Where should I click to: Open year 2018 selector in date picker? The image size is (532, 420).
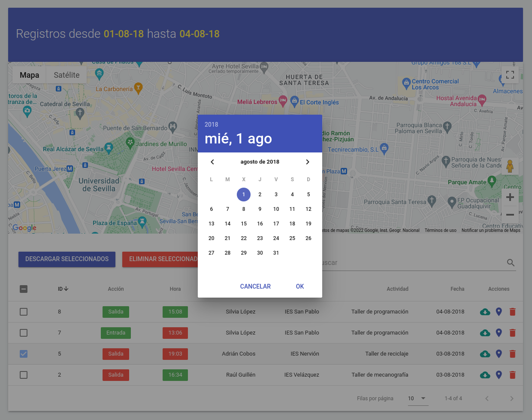click(211, 125)
